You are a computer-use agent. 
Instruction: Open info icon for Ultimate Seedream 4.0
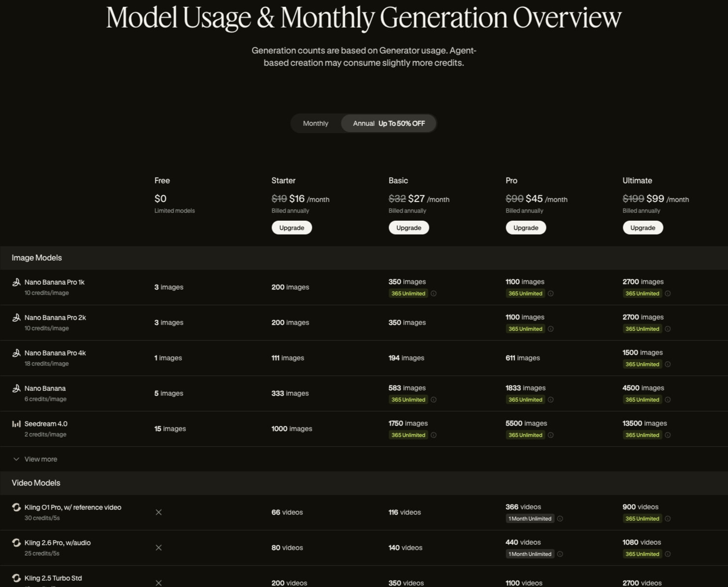667,435
